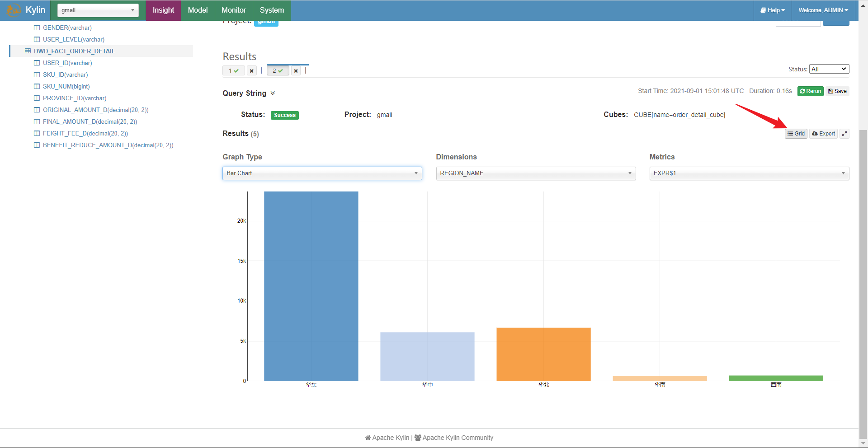This screenshot has height=448, width=868.
Task: Click the Kylin logo icon
Action: [x=14, y=10]
